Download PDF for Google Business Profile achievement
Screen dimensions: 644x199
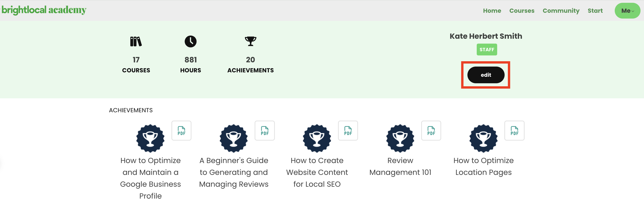point(181,131)
